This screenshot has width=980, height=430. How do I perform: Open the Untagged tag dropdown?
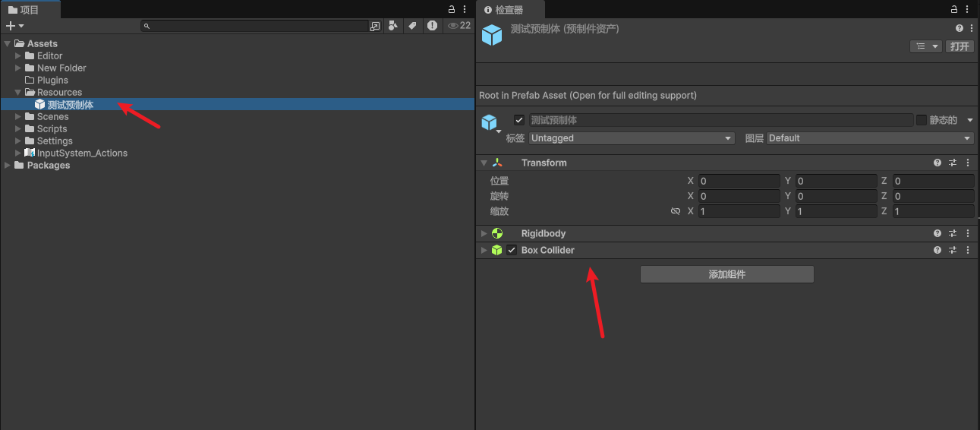point(632,138)
